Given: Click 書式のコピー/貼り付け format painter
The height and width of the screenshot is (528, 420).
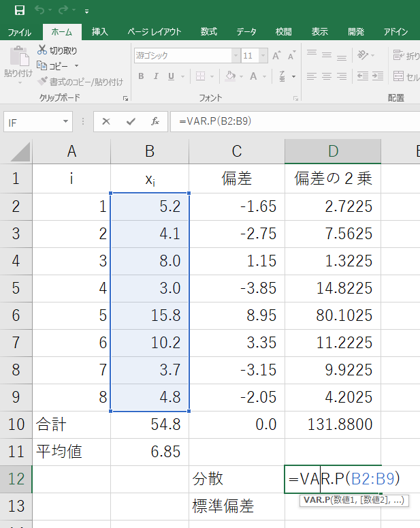Looking at the screenshot, I should tap(80, 82).
